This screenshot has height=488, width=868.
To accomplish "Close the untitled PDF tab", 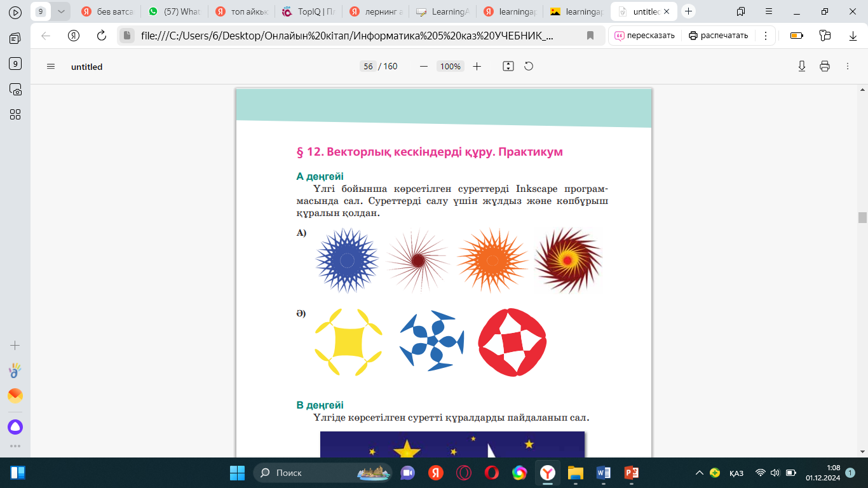I will point(667,11).
